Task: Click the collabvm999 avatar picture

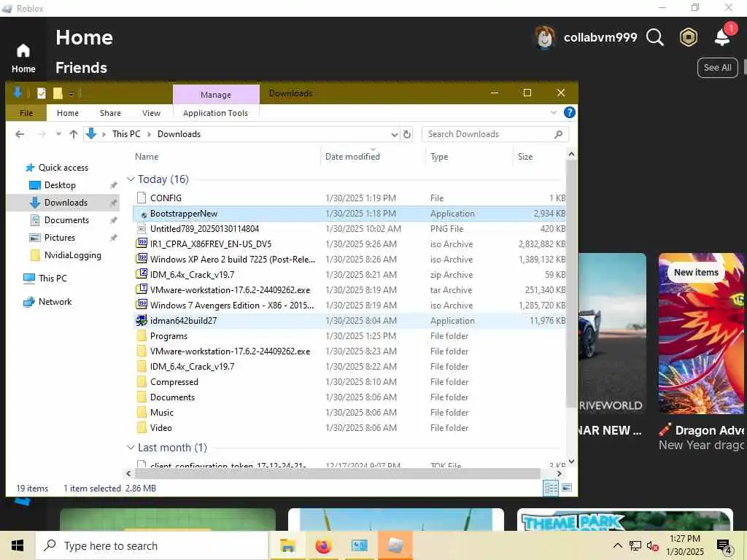Action: [x=544, y=37]
